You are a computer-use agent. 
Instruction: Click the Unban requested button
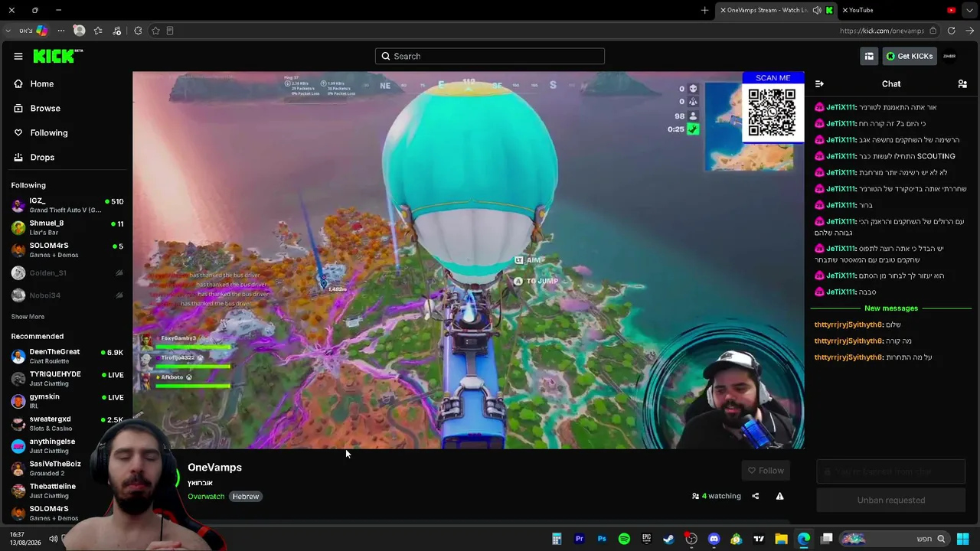[891, 500]
